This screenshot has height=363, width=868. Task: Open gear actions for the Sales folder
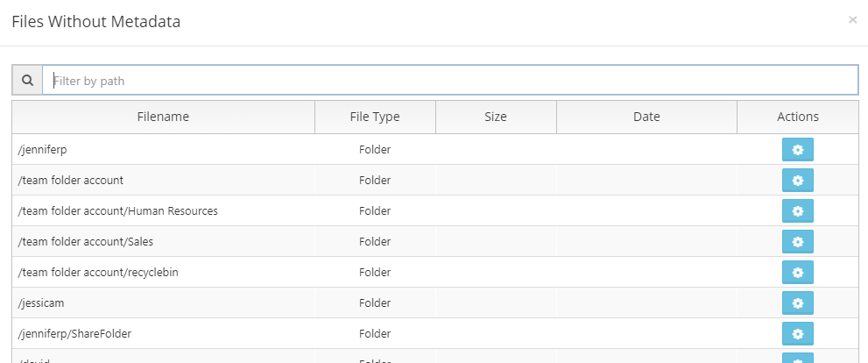point(797,242)
